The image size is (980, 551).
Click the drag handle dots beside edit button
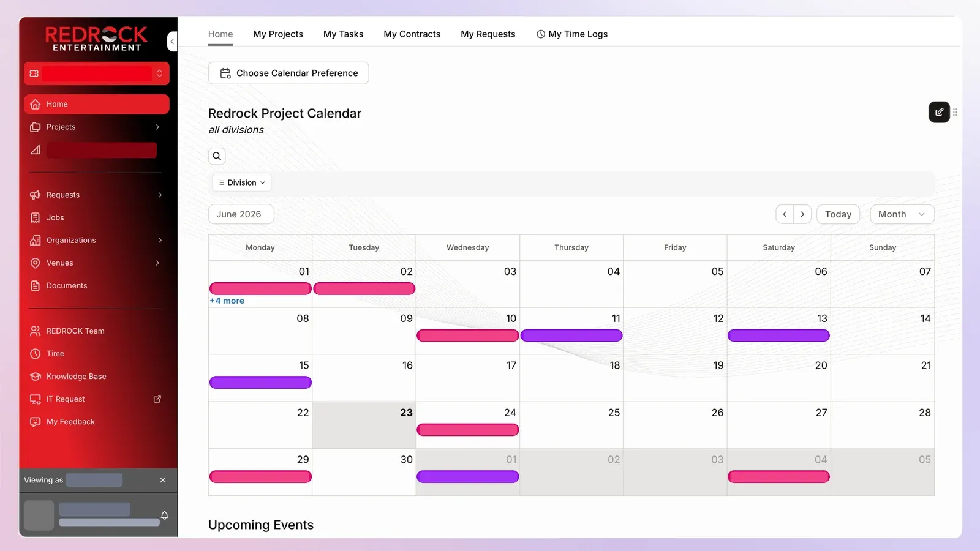pos(955,112)
